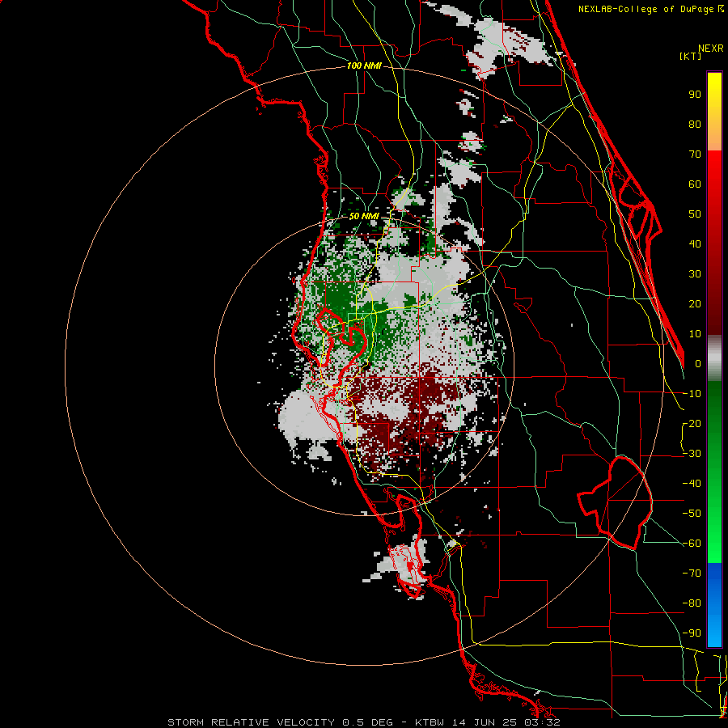Select the -20 scale value
Image resolution: width=728 pixels, height=728 pixels.
(692, 424)
